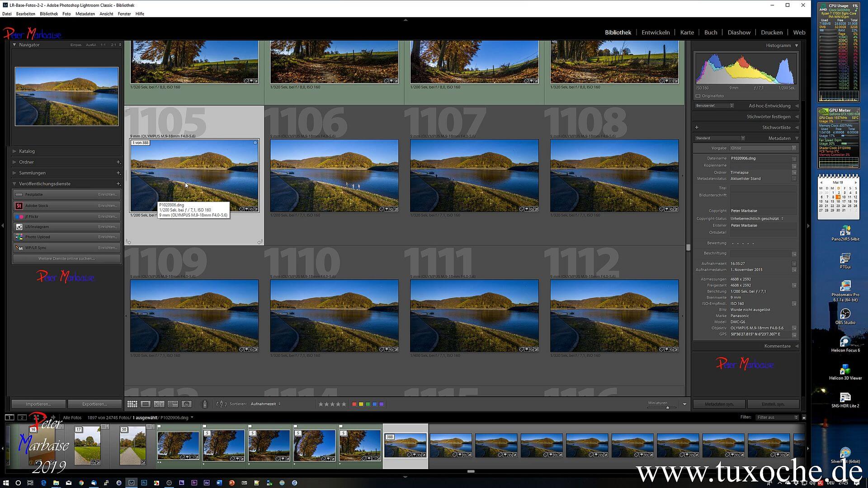Switch to Loupe view in the toolbar
Screen dimensions: 868x488
(146, 404)
